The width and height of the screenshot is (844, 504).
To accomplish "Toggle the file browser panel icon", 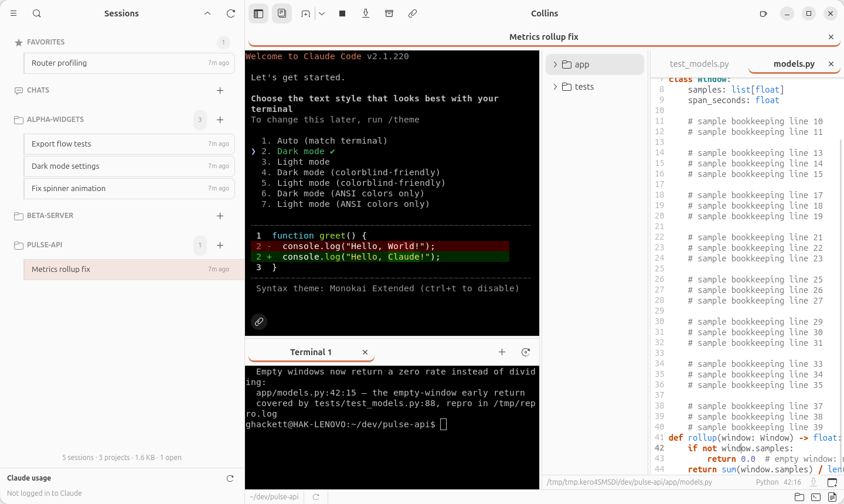I will click(799, 497).
